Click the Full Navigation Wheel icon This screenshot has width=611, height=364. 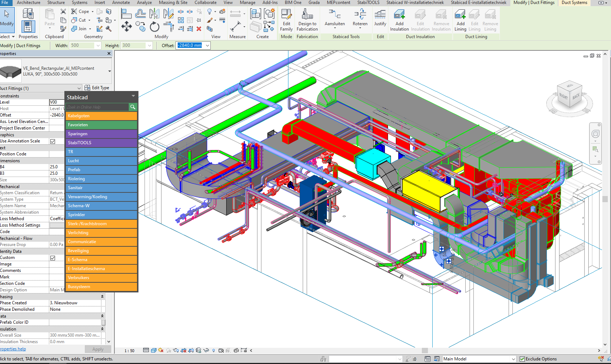(x=596, y=134)
